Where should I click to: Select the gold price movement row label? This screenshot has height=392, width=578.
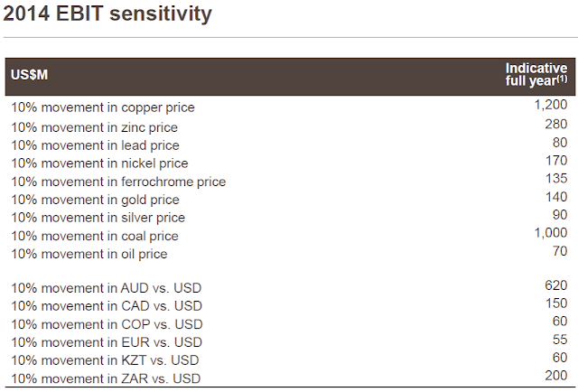(95, 200)
